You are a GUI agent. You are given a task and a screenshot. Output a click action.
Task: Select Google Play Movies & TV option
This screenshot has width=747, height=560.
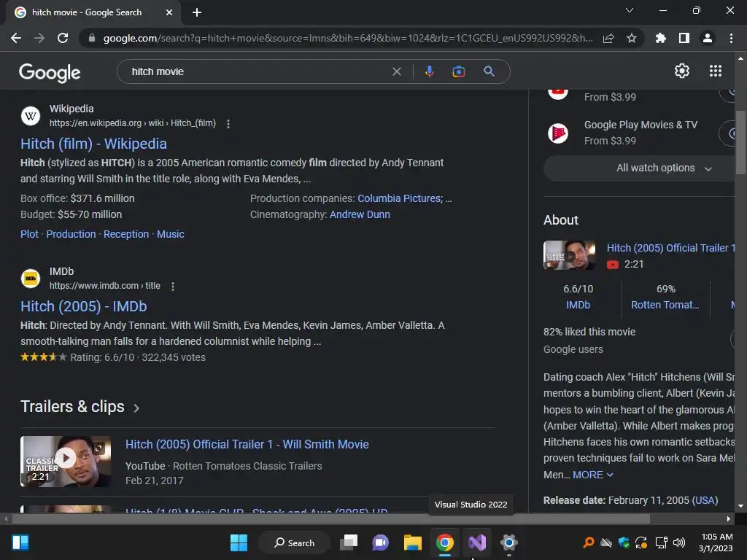(640, 133)
